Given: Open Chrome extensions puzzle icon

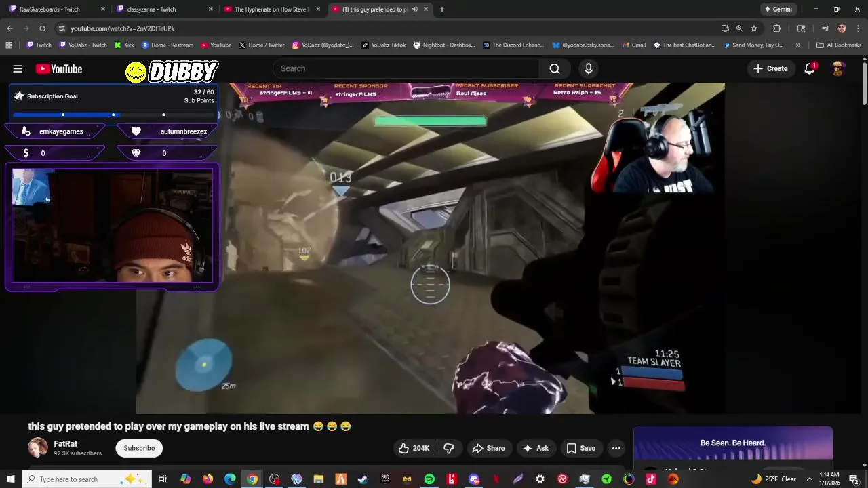Looking at the screenshot, I should [777, 28].
